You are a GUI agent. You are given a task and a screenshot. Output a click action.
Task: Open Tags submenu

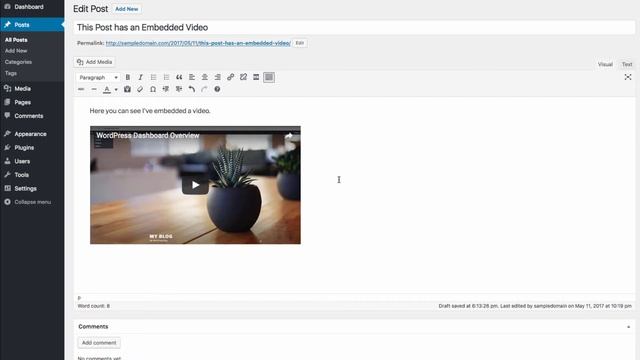(x=11, y=73)
